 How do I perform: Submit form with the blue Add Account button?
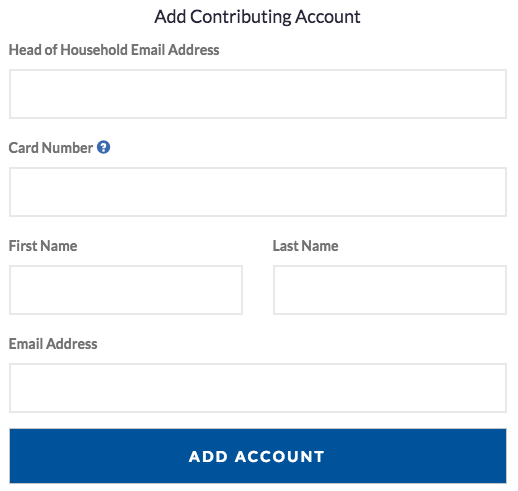[258, 456]
